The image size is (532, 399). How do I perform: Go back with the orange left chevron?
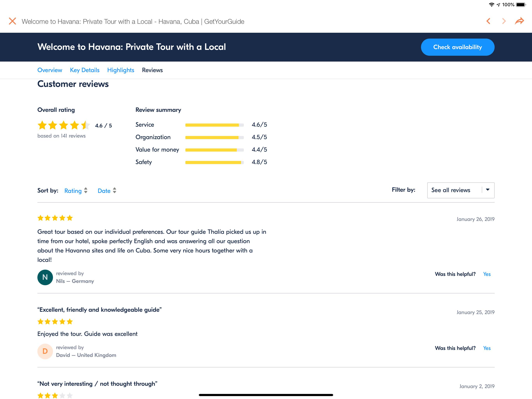pos(488,21)
